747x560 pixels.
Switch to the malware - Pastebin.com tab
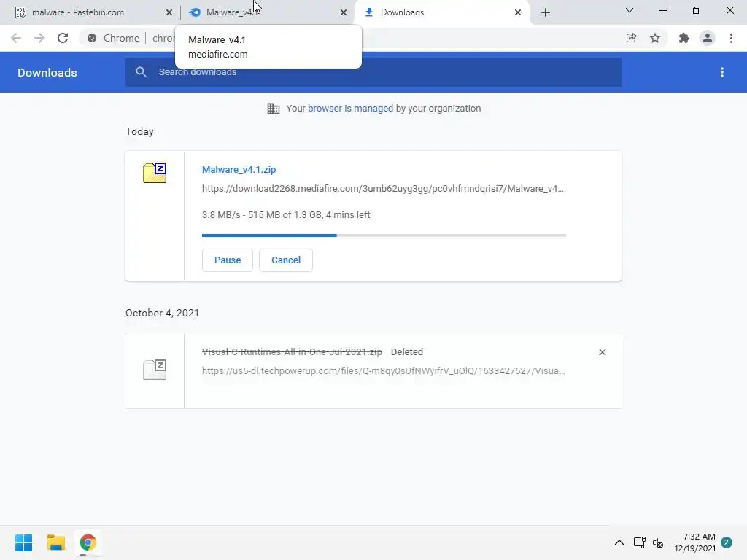click(90, 12)
